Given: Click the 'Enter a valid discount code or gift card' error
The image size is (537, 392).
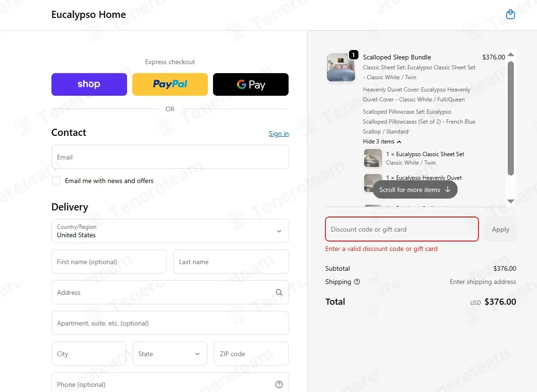Looking at the screenshot, I should tap(381, 249).
